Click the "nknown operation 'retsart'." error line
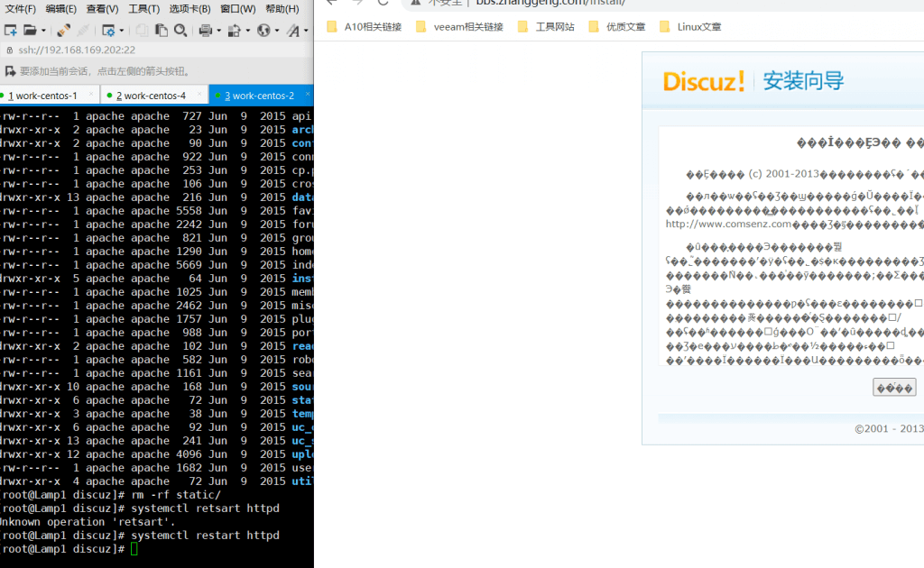Screen dimensions: 924x568 88,522
